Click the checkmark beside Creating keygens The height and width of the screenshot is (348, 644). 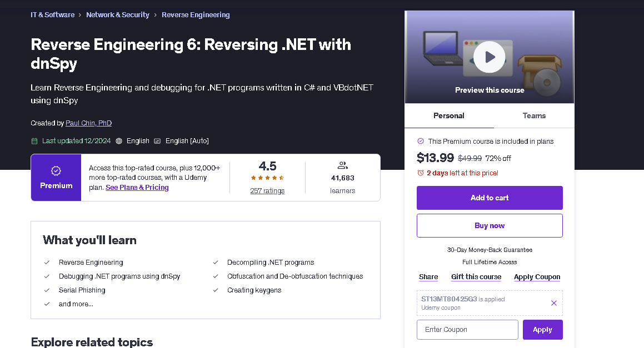pos(215,290)
